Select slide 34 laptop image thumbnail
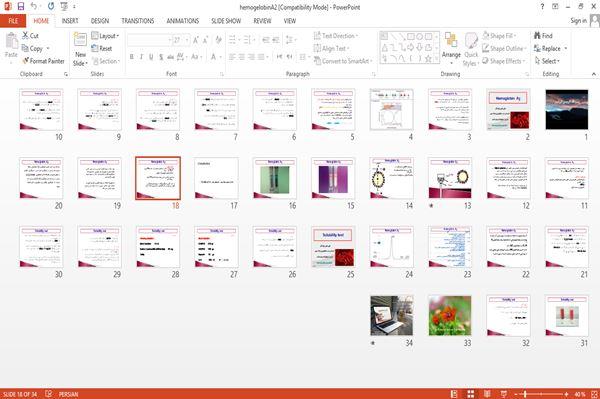 391,316
